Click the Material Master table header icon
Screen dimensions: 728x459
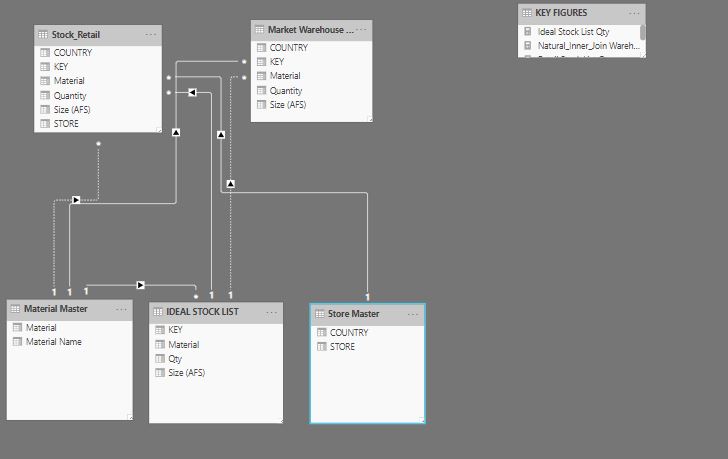coord(15,309)
